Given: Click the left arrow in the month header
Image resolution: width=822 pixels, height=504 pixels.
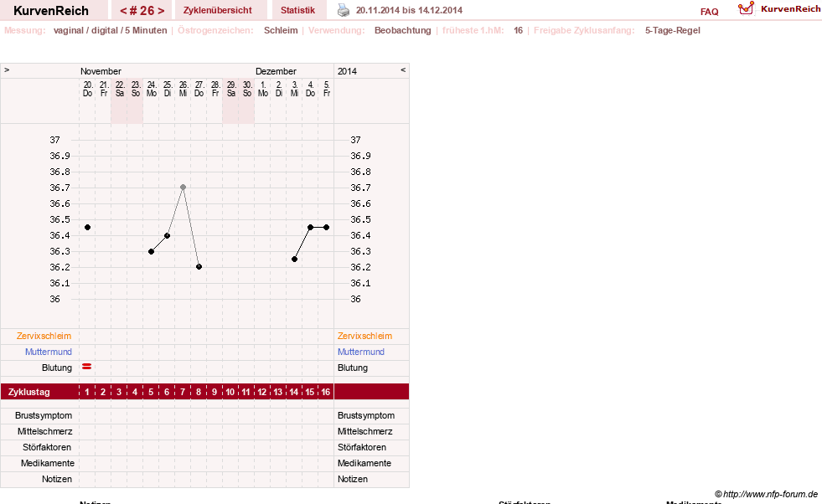Looking at the screenshot, I should click(7, 69).
